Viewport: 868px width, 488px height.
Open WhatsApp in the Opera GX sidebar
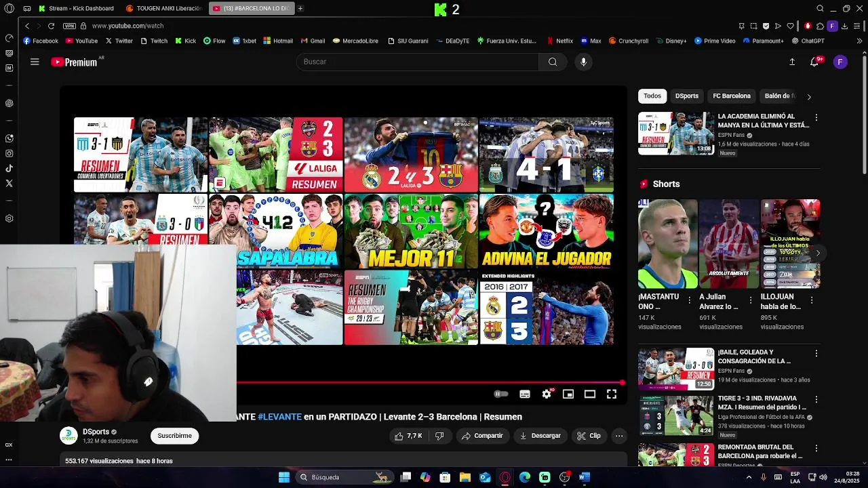tap(9, 138)
